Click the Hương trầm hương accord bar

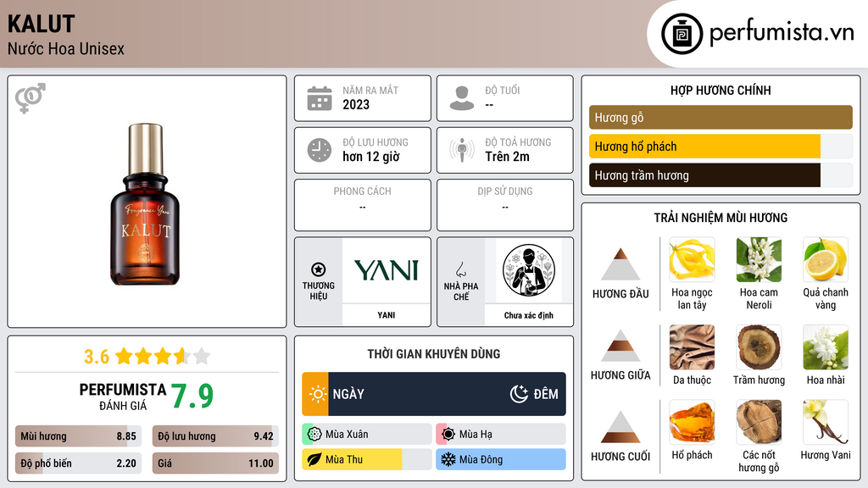click(x=721, y=175)
